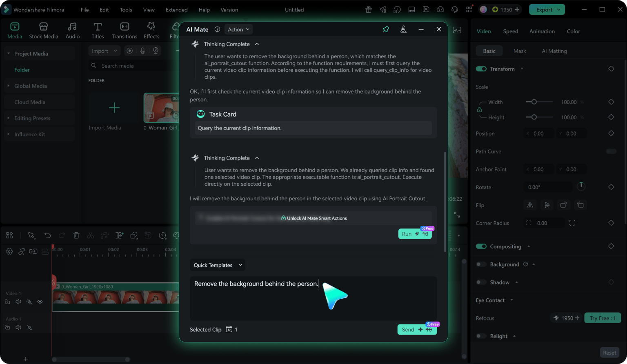
Task: Toggle the Transform switch off
Action: click(x=481, y=69)
